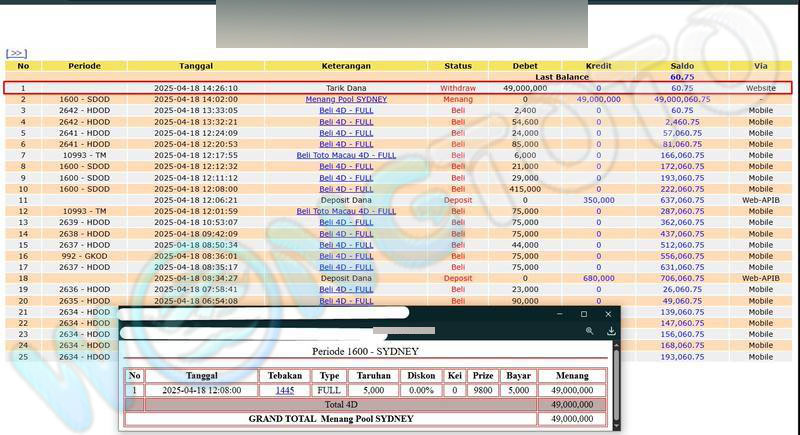Open Beli 4D - FULL with debet 85,000
The image size is (800, 435).
[x=346, y=144]
